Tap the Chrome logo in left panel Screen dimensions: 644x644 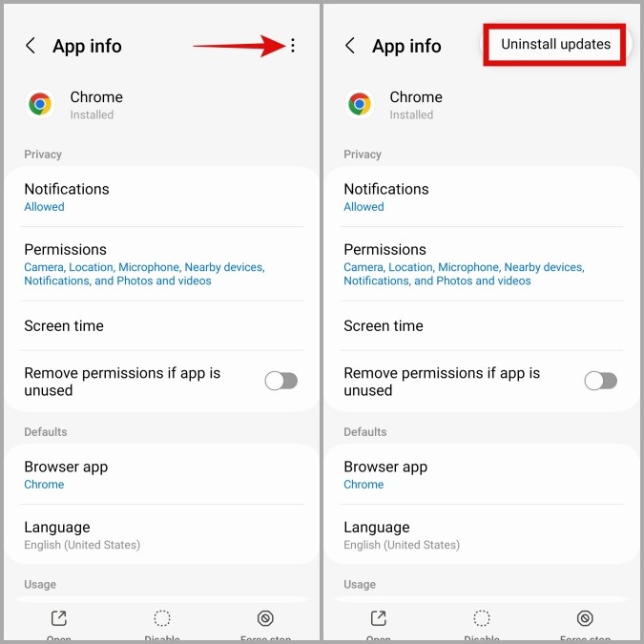coord(40,104)
